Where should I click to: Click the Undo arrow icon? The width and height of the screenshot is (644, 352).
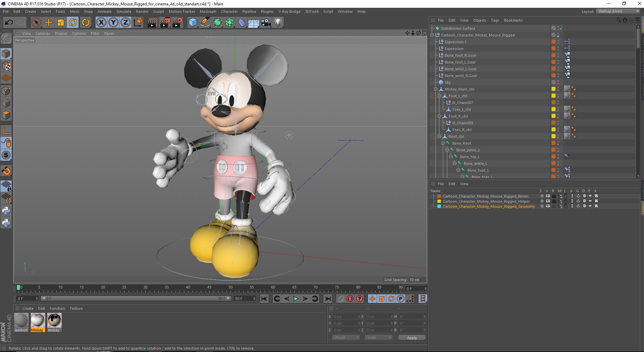[9, 23]
